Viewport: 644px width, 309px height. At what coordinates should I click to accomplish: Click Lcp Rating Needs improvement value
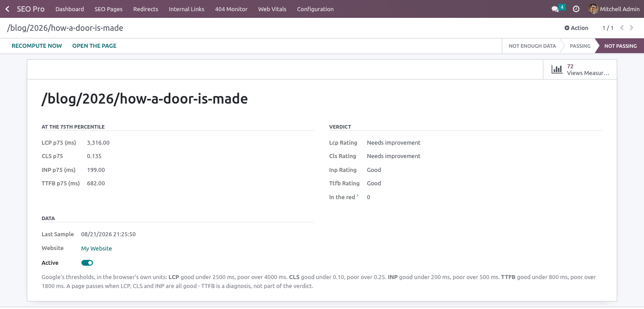(394, 143)
